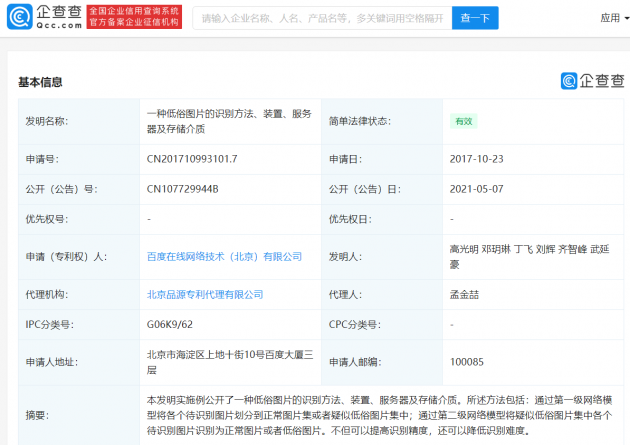
Task: Click the 优先权号 label cell
Action: pos(79,219)
